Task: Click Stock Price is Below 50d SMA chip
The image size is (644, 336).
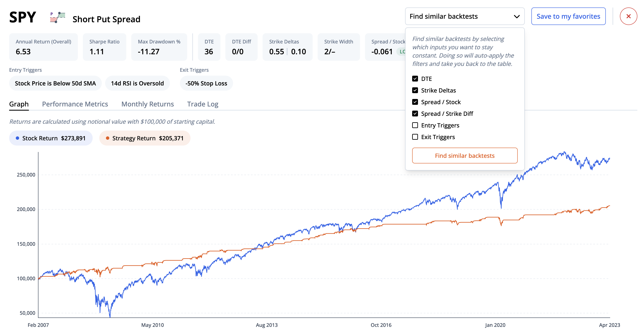Action: 55,83
